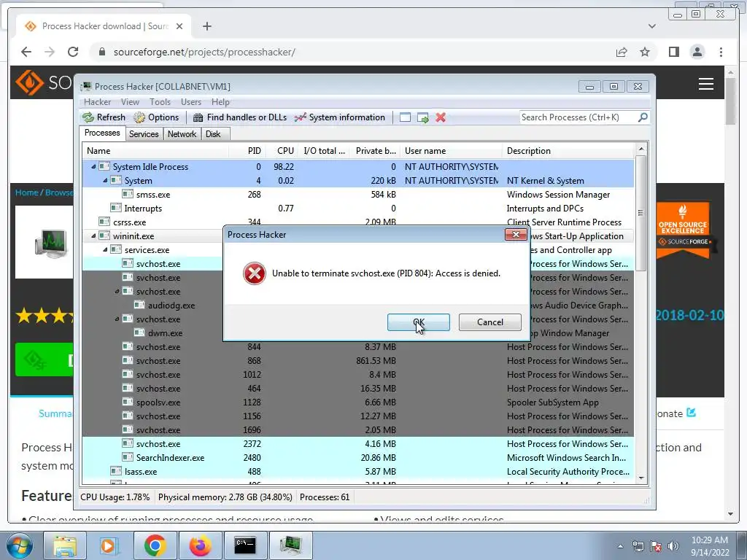Switch to the Services tab
747x560 pixels.
[144, 134]
